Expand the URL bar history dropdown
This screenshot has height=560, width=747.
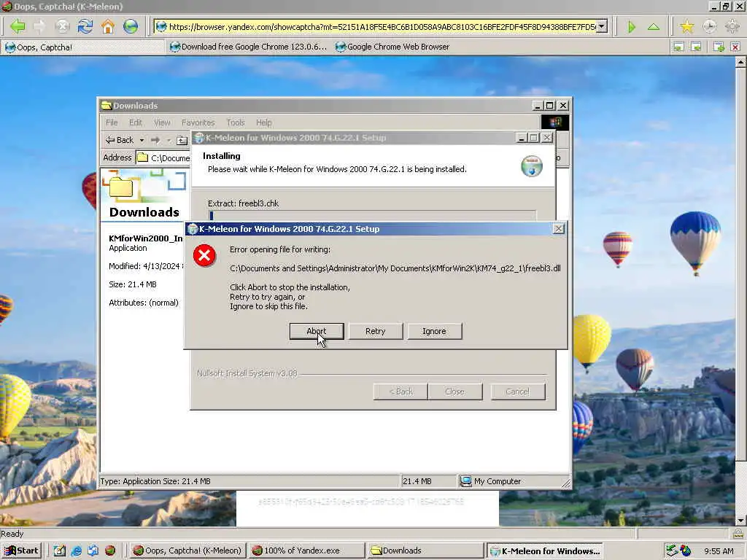coord(602,26)
